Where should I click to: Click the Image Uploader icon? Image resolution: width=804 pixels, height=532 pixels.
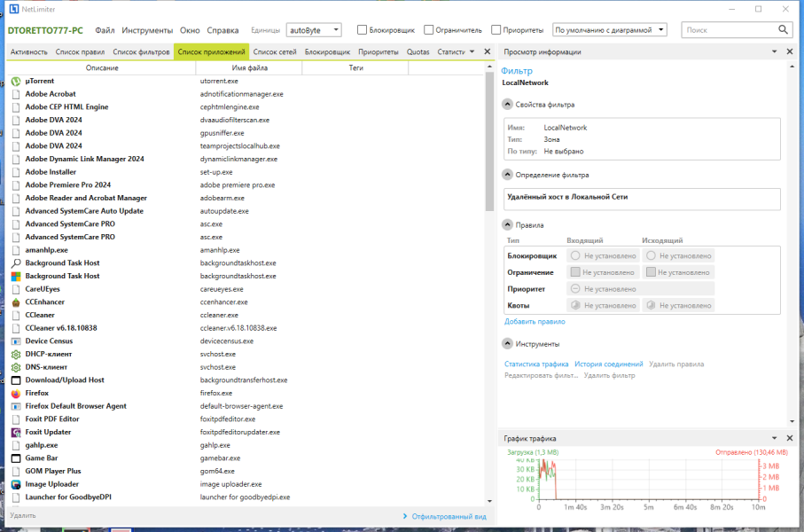(x=16, y=484)
